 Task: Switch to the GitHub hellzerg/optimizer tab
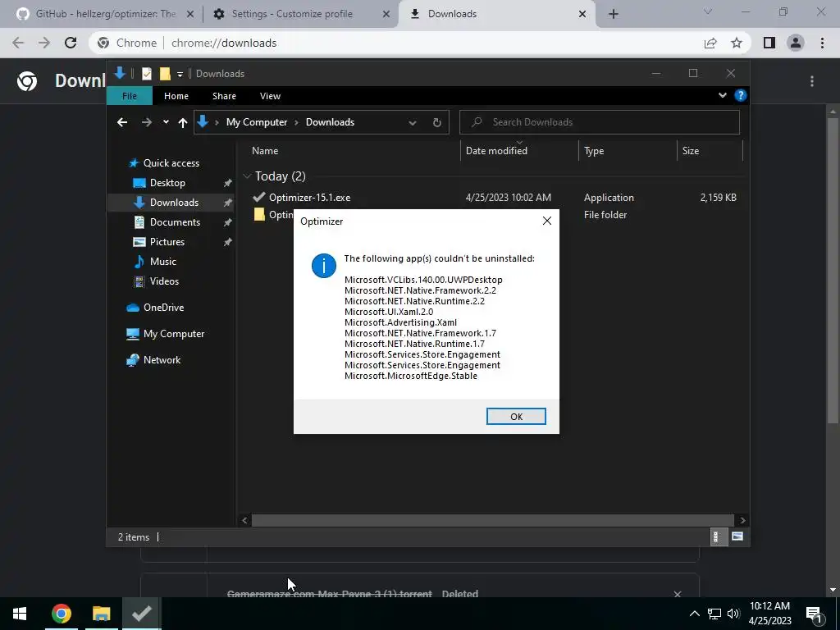tap(106, 14)
